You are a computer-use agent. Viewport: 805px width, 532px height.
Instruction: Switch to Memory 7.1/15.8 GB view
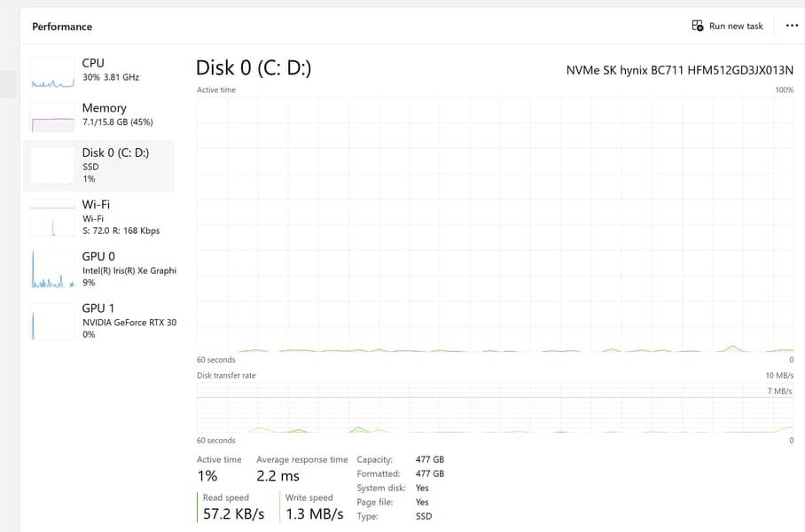(117, 121)
